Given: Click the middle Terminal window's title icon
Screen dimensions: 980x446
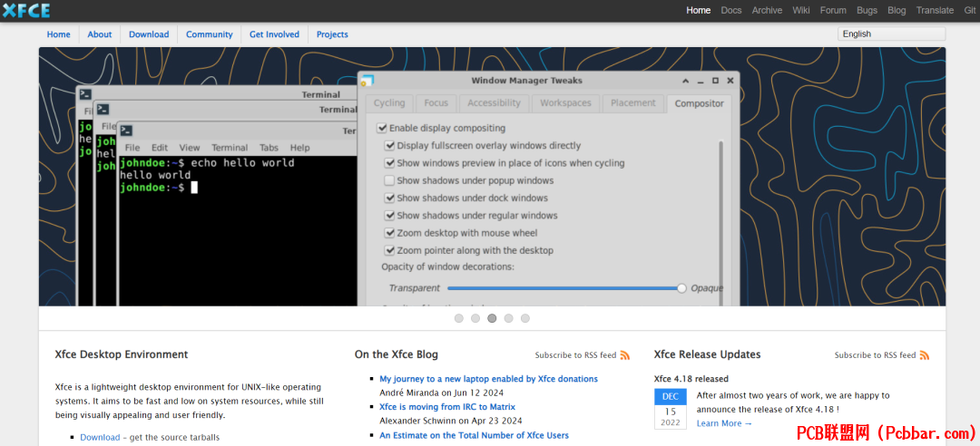Looking at the screenshot, I should pyautogui.click(x=103, y=110).
